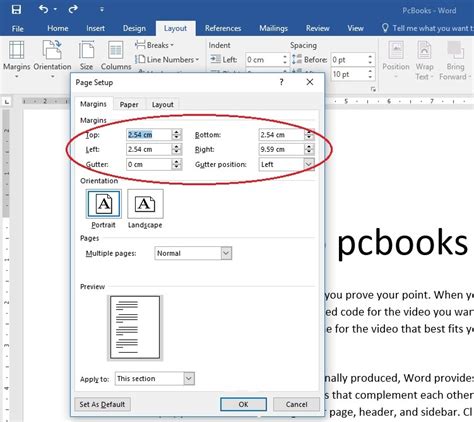474x422 pixels.
Task: Open the Size ribbon button
Action: 86,55
